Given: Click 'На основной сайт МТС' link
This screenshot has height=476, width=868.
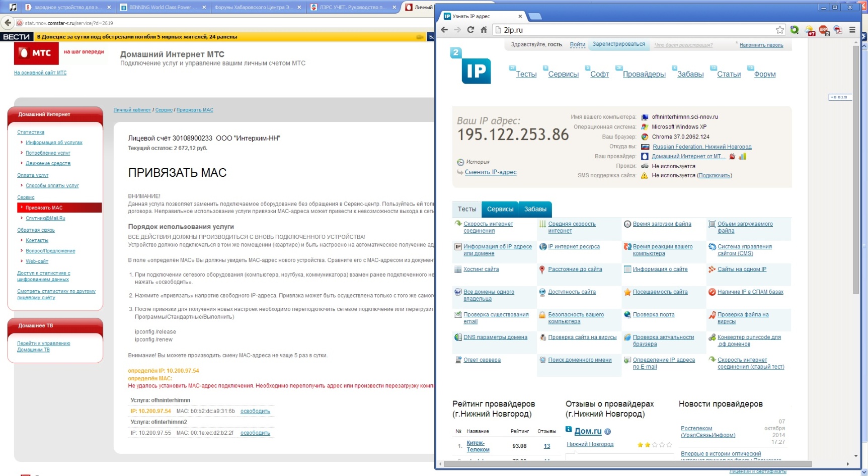Looking at the screenshot, I should [40, 73].
